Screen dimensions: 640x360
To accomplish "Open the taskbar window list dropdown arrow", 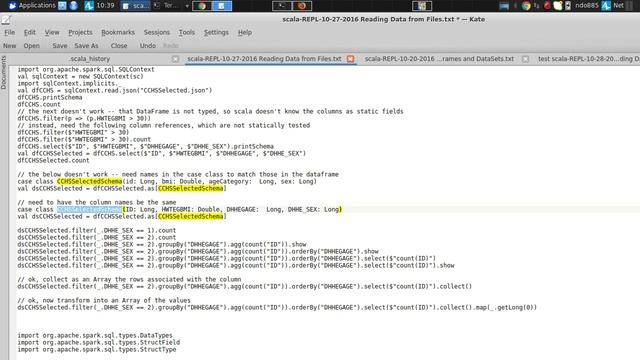I will coord(187,6).
